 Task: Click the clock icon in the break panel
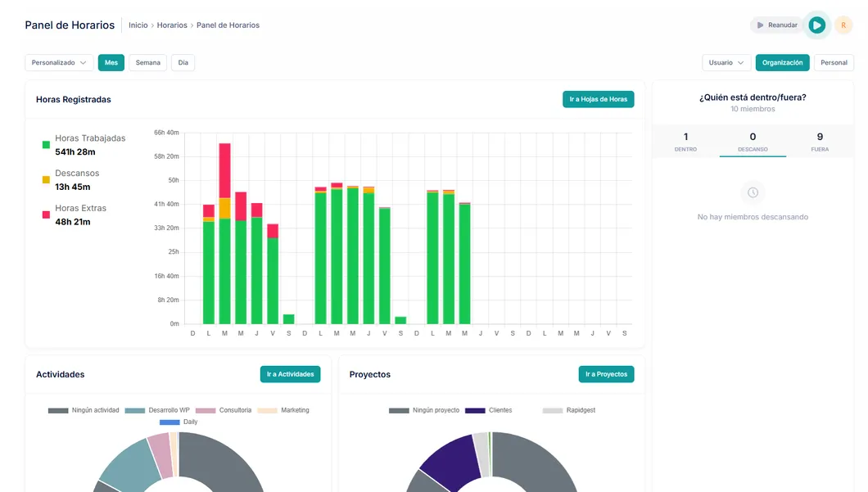click(x=753, y=192)
